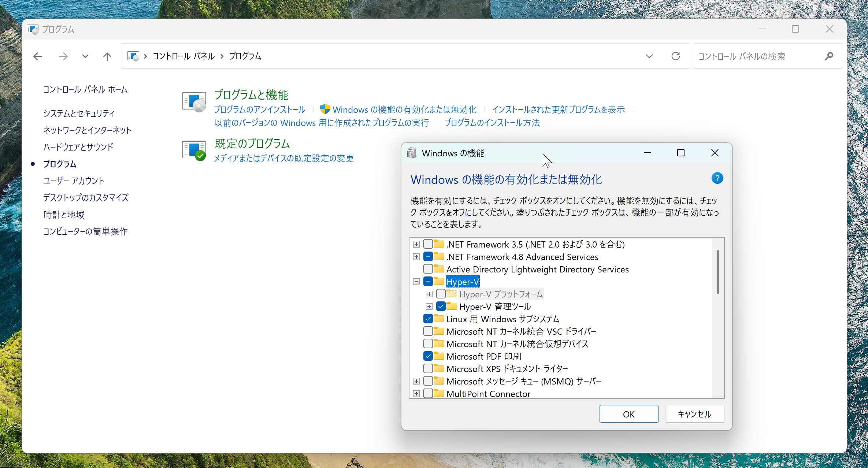The width and height of the screenshot is (868, 468).
Task: Click the shield icon beside Windows の機能の有効化または無効化
Action: pyautogui.click(x=325, y=109)
